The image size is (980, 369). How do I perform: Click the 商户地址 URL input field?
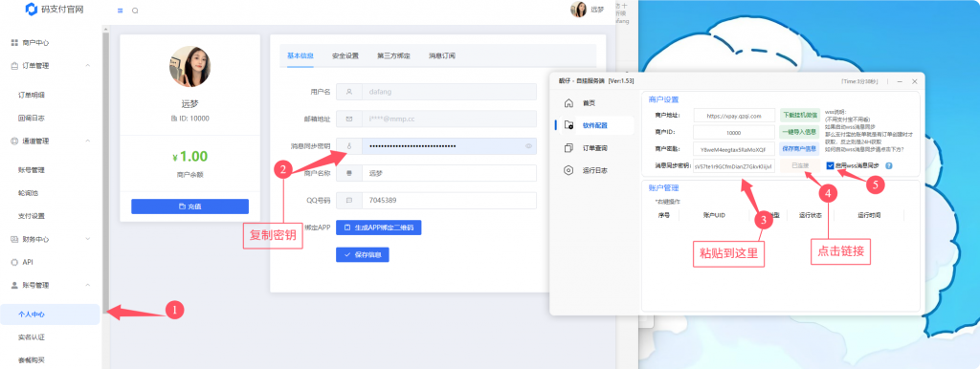click(734, 116)
